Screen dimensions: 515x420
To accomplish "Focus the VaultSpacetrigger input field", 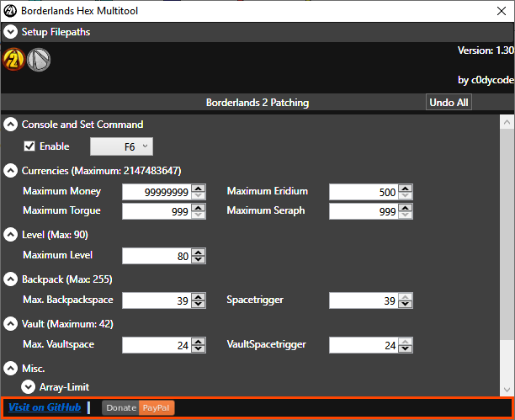I will 364,345.
